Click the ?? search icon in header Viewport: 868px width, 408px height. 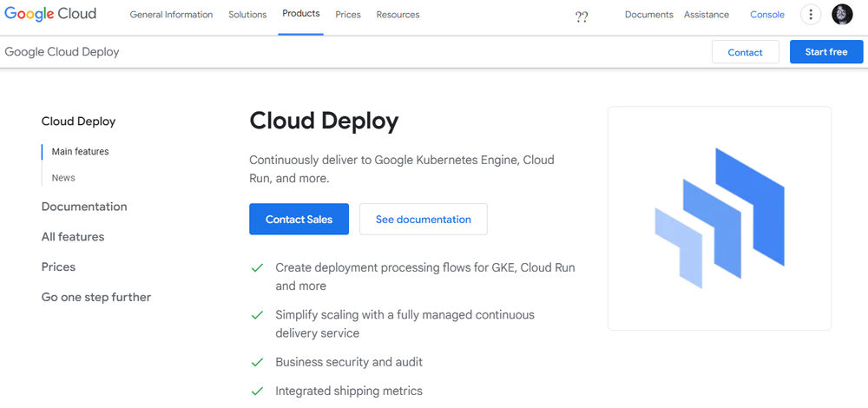(x=582, y=16)
